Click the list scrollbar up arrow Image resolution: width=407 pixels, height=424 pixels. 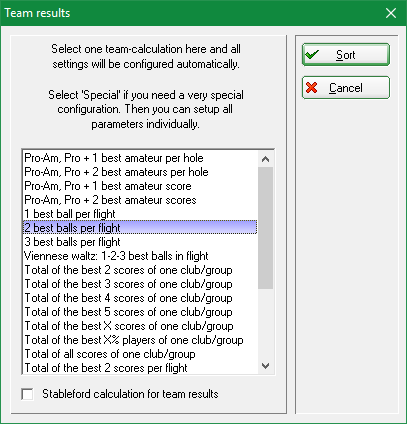coord(265,159)
